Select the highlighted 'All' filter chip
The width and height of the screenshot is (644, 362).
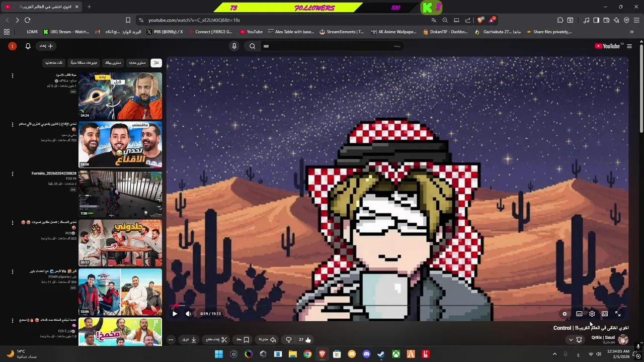[x=156, y=63]
